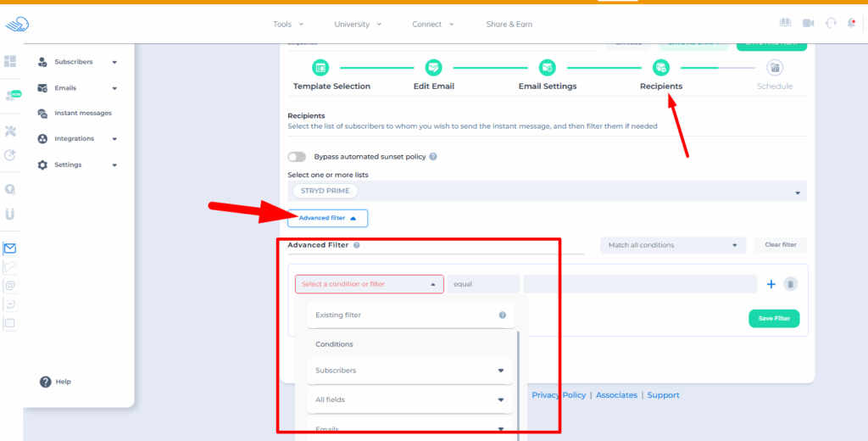Expand the Subscribers conditions group
The height and width of the screenshot is (441, 868).
pos(410,371)
